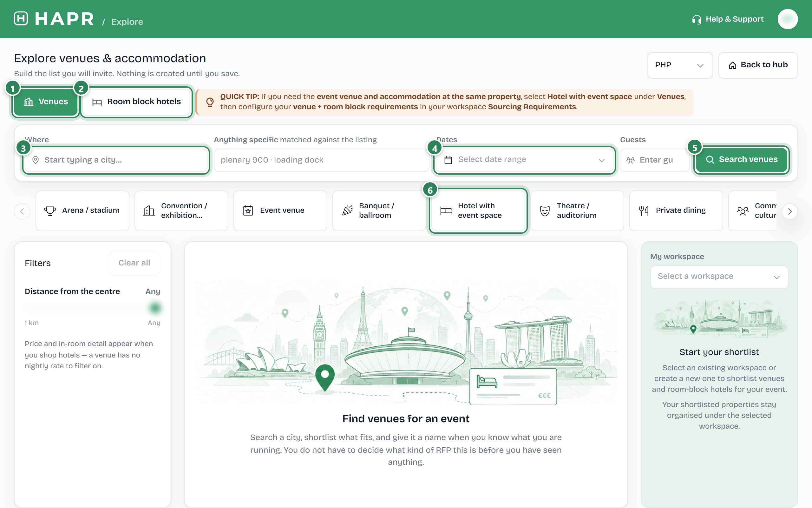
Task: Open the user avatar in the header
Action: point(788,19)
